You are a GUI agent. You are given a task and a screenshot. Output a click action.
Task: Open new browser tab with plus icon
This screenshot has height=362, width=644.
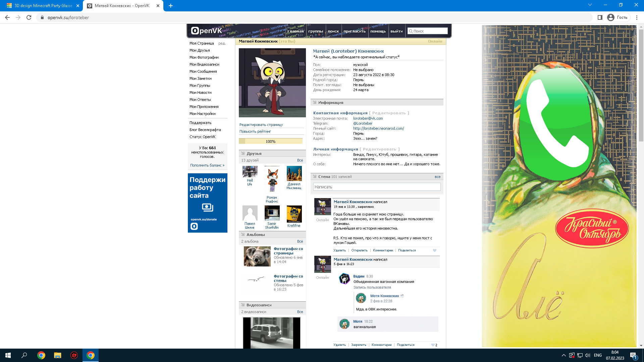pyautogui.click(x=171, y=6)
